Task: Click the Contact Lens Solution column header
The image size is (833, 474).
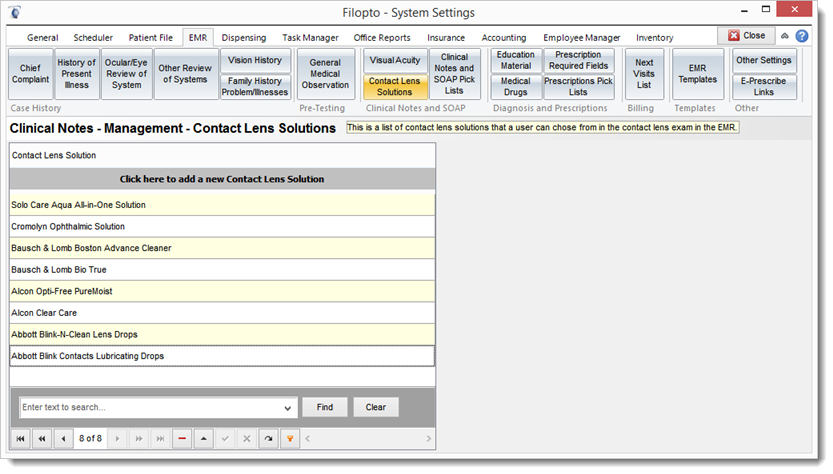Action: coord(222,156)
